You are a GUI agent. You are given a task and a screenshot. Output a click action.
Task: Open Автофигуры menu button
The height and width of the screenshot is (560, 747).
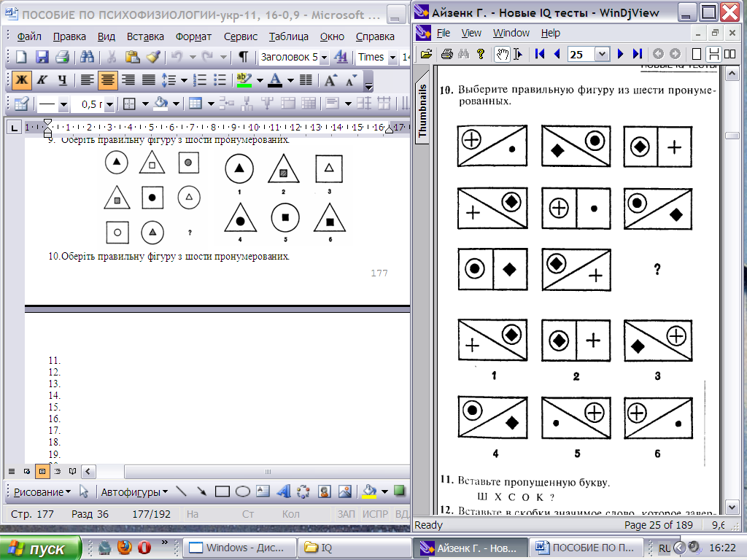(134, 492)
